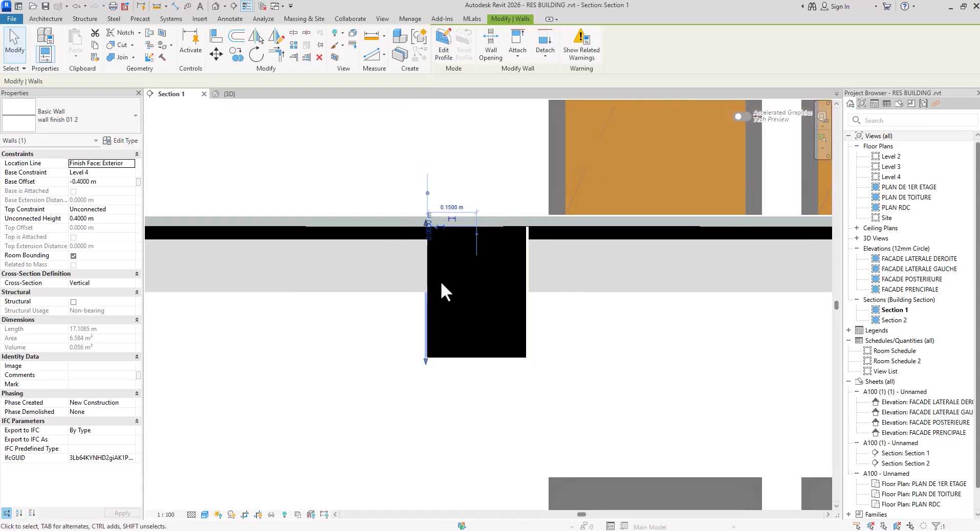Collapse the Sections (Building Section) branch
Viewport: 980px width, 531px height.
tap(857, 300)
